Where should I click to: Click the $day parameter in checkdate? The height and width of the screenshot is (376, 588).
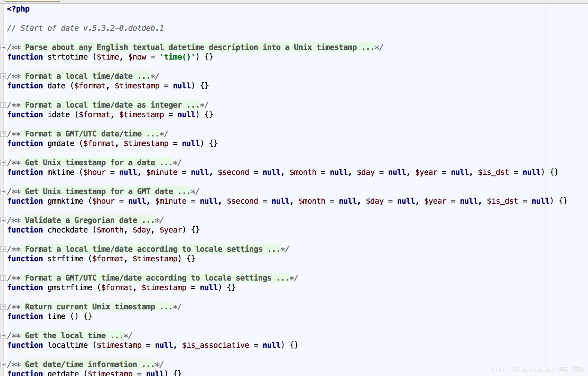(142, 230)
